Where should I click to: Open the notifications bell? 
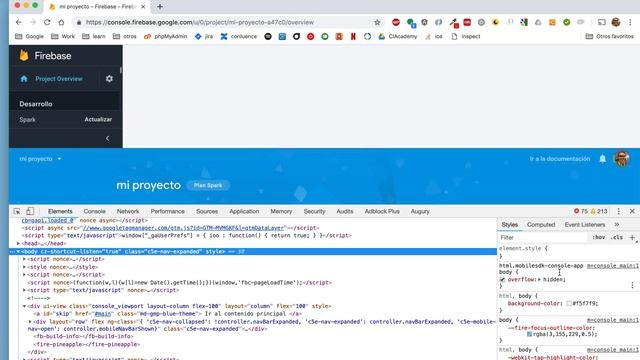602,159
